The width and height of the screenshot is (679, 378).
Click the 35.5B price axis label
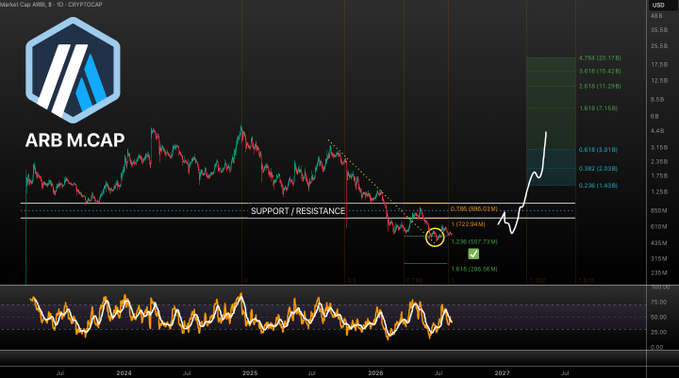point(659,30)
